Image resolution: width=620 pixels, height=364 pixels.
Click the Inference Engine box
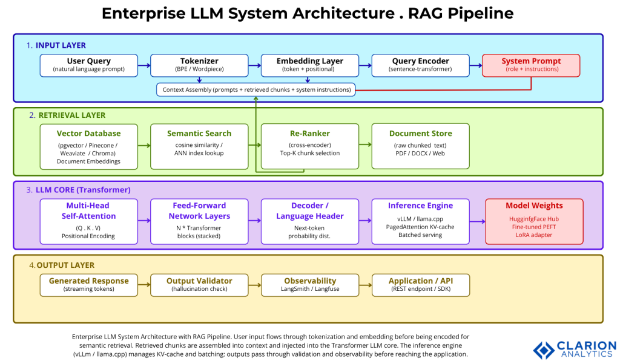coord(420,221)
